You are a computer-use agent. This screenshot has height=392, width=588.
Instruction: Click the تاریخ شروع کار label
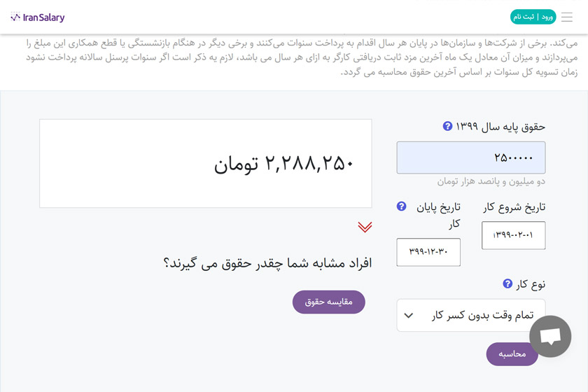514,207
